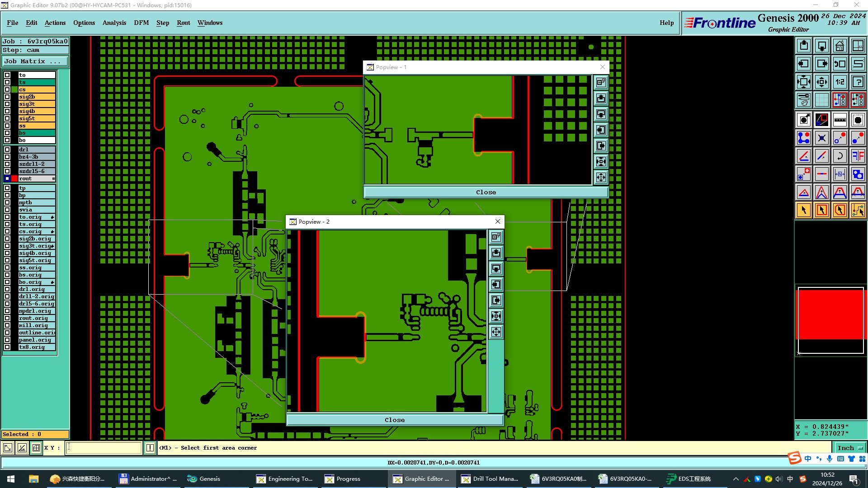The width and height of the screenshot is (868, 488).
Task: Open the Analysis menu
Action: pyautogui.click(x=114, y=23)
